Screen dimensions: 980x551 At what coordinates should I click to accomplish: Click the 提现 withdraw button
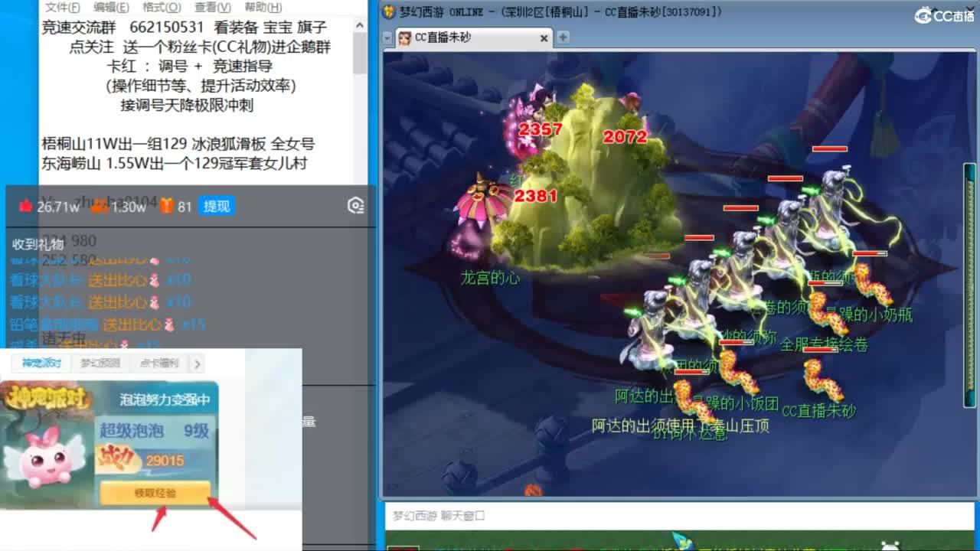tap(217, 206)
